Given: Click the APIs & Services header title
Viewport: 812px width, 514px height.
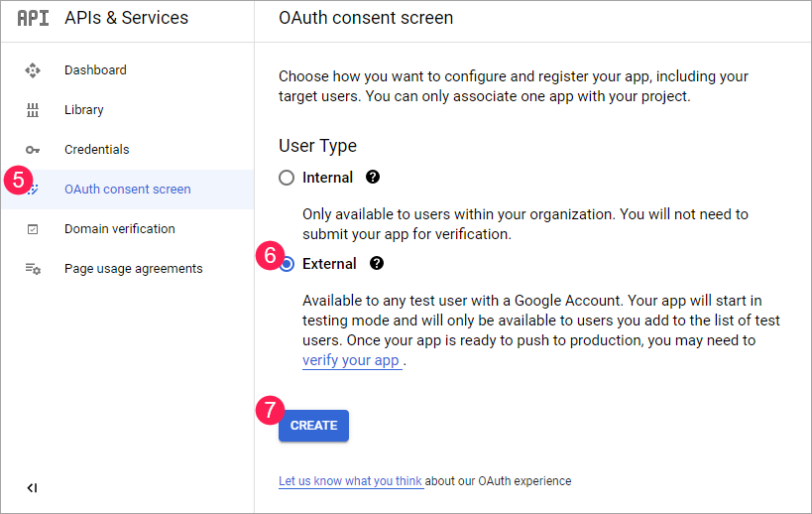Looking at the screenshot, I should pyautogui.click(x=126, y=18).
